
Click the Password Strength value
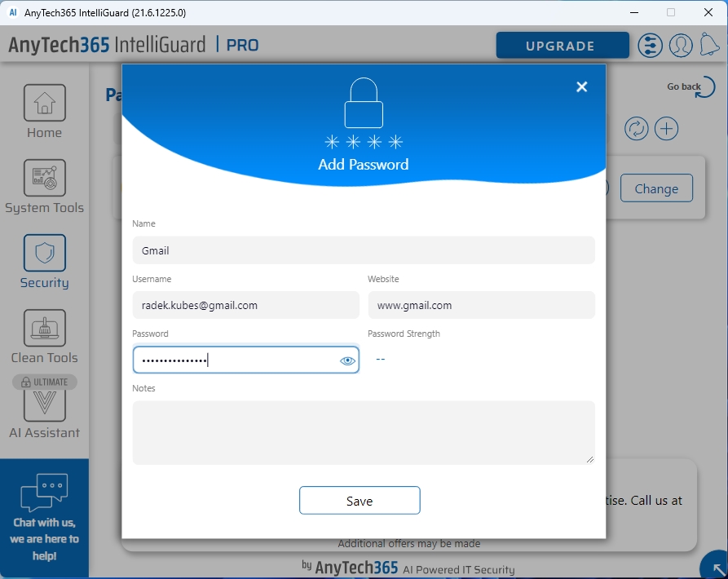(380, 359)
